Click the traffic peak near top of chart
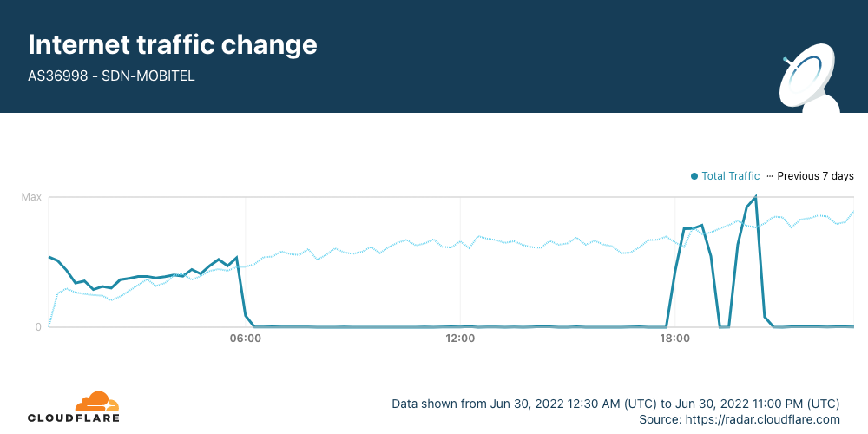 [x=756, y=198]
